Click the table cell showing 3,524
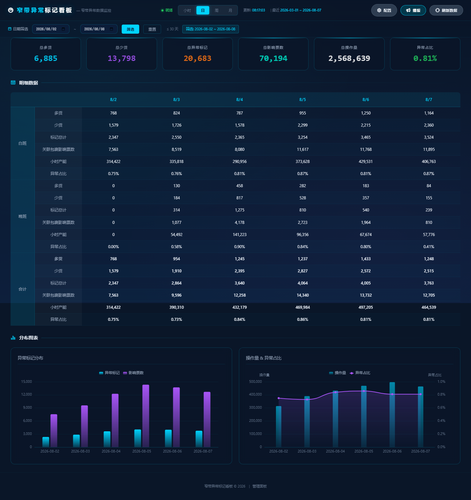Screen dimensions: 471x500 [x=429, y=137]
